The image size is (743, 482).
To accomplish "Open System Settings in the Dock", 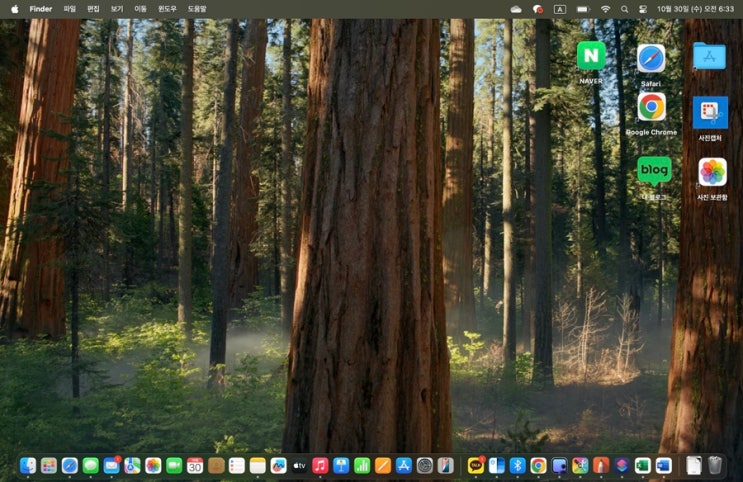I will tap(425, 466).
